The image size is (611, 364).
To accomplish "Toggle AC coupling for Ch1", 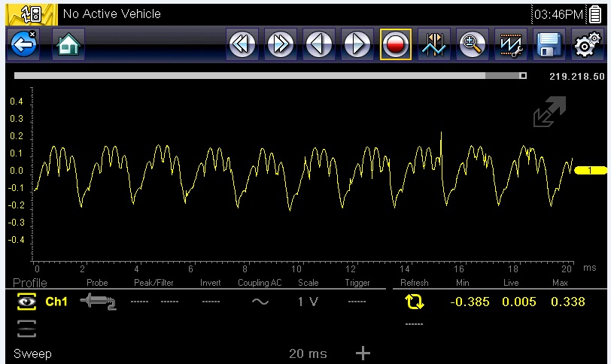I will pyautogui.click(x=260, y=302).
